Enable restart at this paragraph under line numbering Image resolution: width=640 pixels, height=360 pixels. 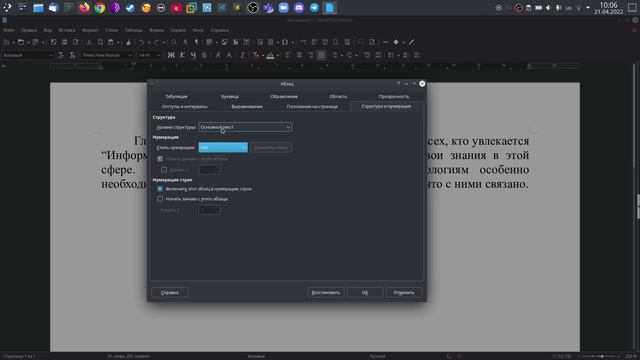click(160, 199)
